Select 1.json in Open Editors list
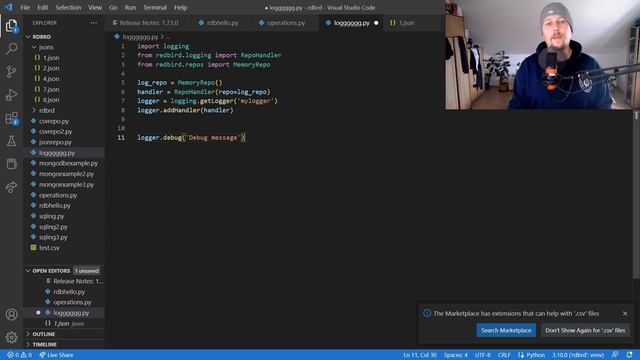The image size is (640, 360). [x=65, y=324]
